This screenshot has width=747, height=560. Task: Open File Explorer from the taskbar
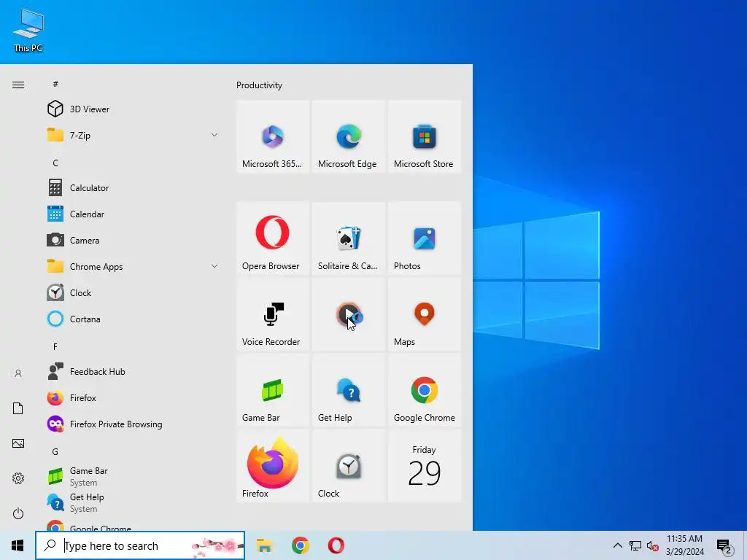[x=264, y=545]
